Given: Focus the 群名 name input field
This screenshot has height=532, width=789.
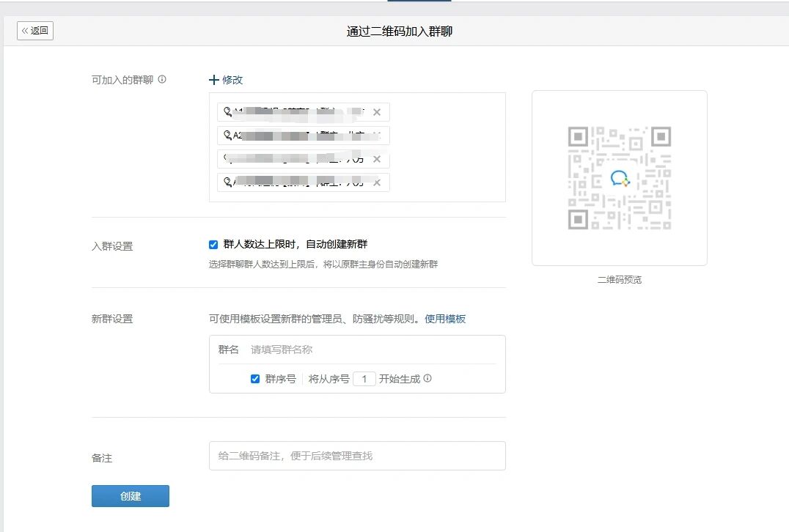Looking at the screenshot, I should (373, 350).
